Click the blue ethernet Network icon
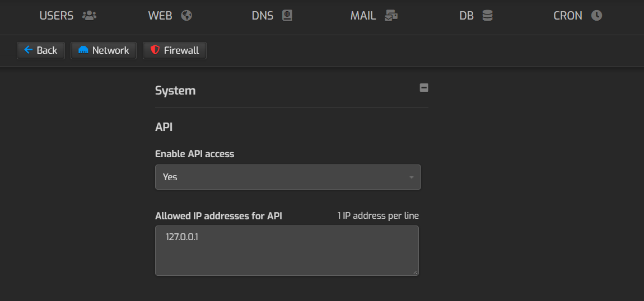This screenshot has width=644, height=301. 83,50
